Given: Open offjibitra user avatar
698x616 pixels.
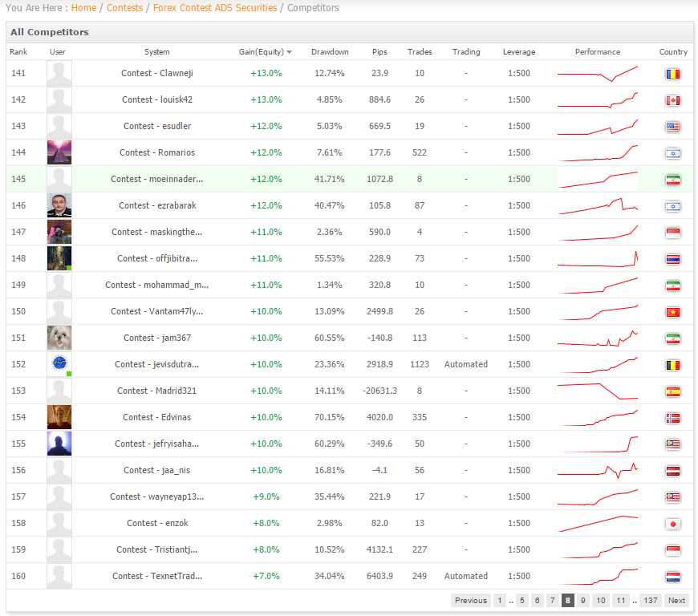Looking at the screenshot, I should pyautogui.click(x=59, y=258).
